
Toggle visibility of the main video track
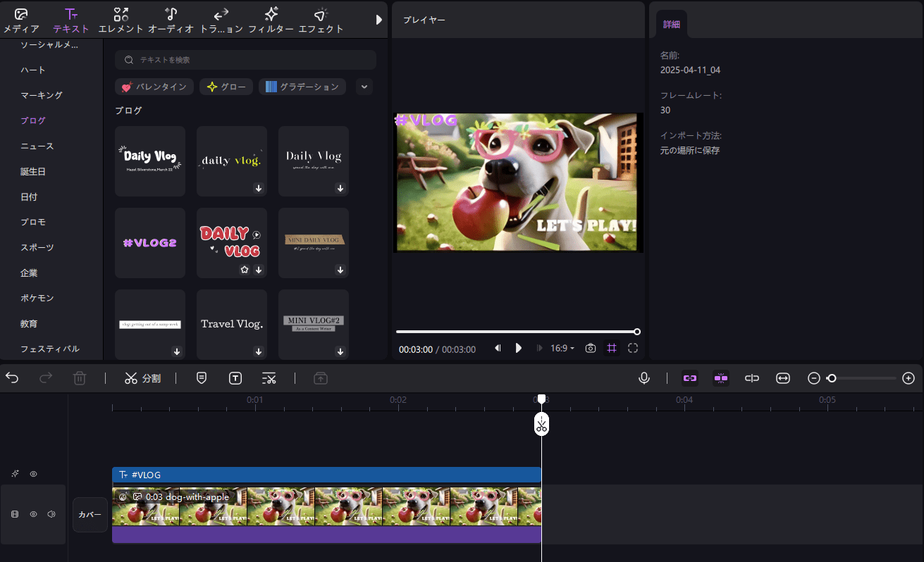click(33, 514)
